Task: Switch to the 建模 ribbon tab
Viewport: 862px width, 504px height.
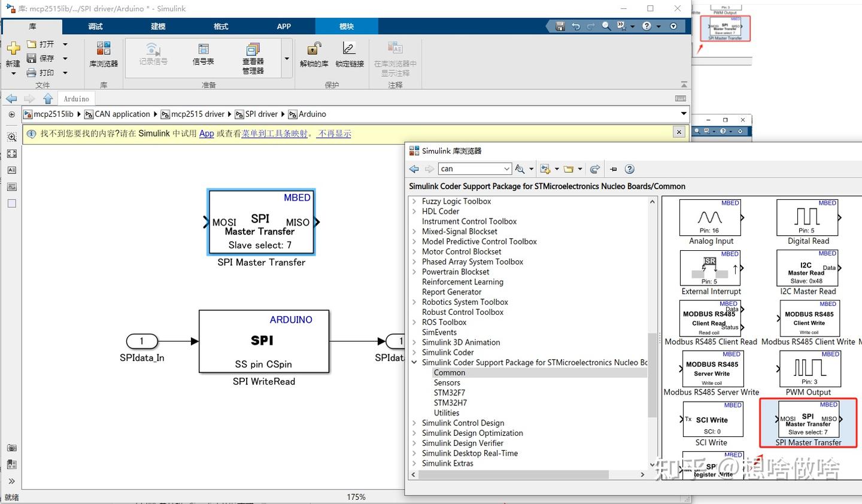Action: point(158,26)
